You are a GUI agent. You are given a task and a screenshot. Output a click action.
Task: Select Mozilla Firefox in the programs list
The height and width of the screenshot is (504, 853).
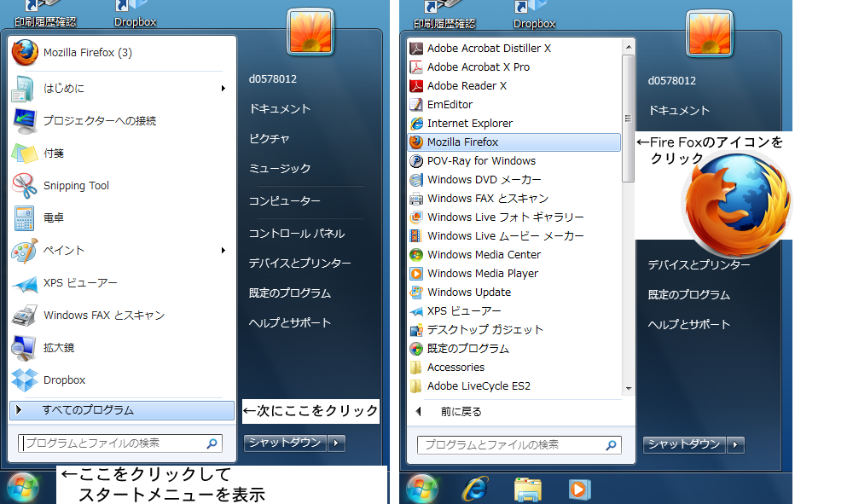coord(462,142)
